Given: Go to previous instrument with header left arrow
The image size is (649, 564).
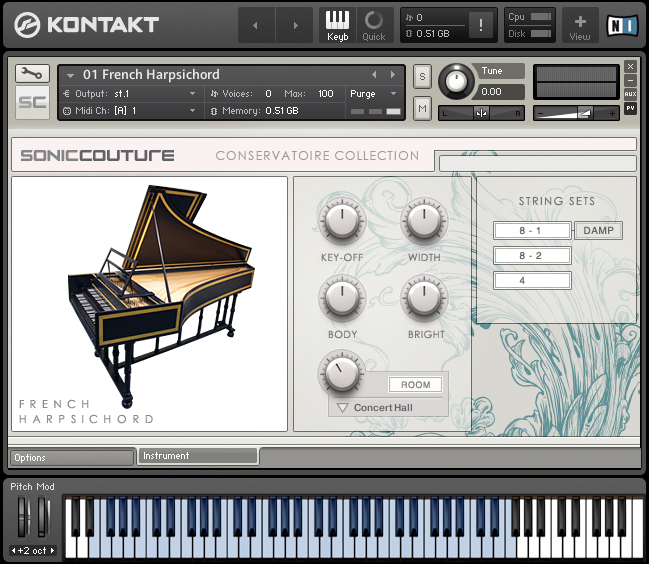Looking at the screenshot, I should pos(256,25).
